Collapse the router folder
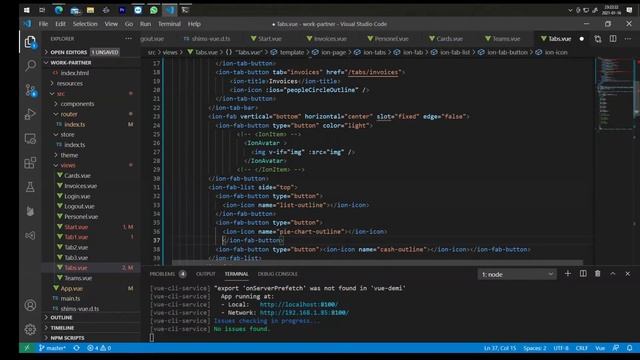Image resolution: width=640 pixels, height=360 pixels. pyautogui.click(x=69, y=114)
